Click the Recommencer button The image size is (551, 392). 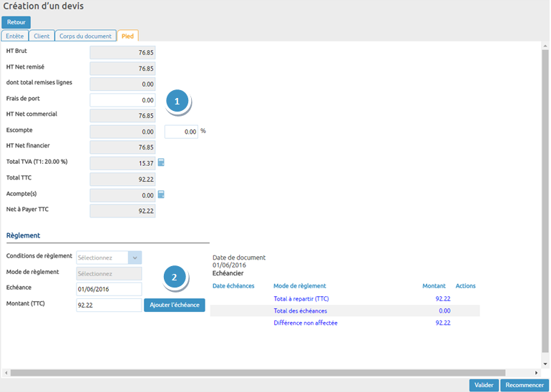point(525,385)
